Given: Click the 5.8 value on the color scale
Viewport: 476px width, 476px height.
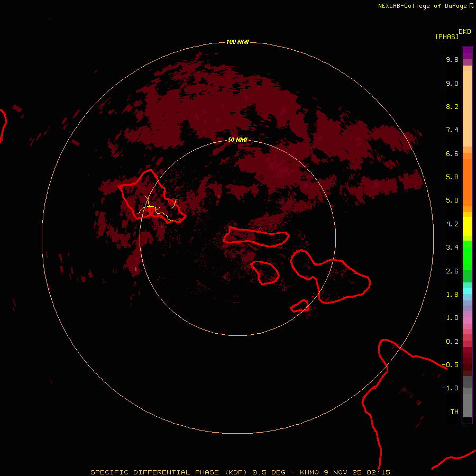Looking at the screenshot, I should (x=452, y=177).
